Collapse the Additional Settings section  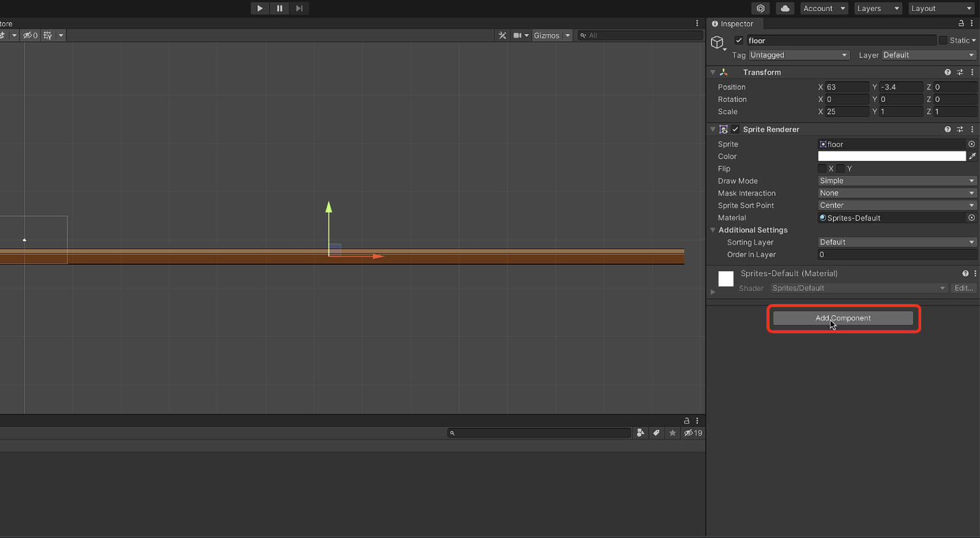tap(713, 230)
